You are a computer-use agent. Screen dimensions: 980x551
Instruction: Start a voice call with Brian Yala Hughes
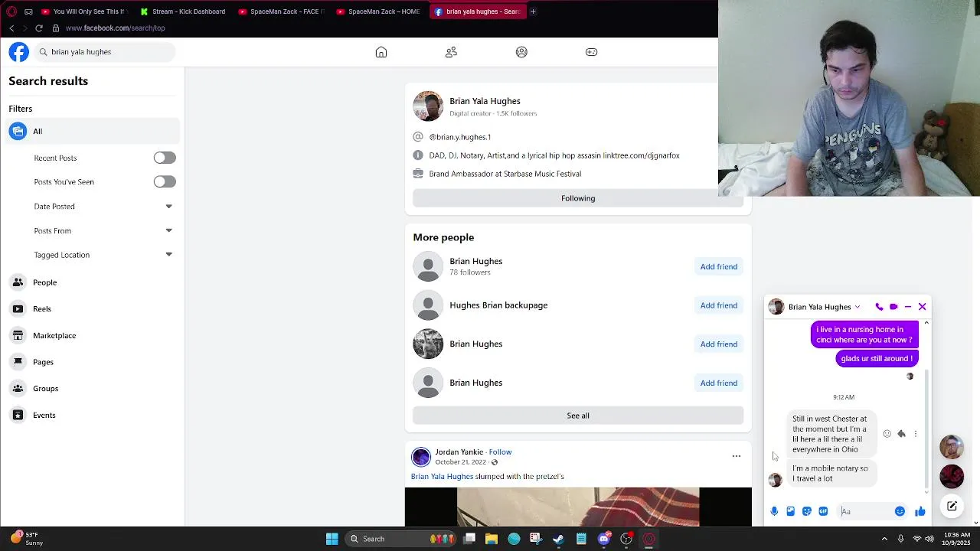click(879, 307)
